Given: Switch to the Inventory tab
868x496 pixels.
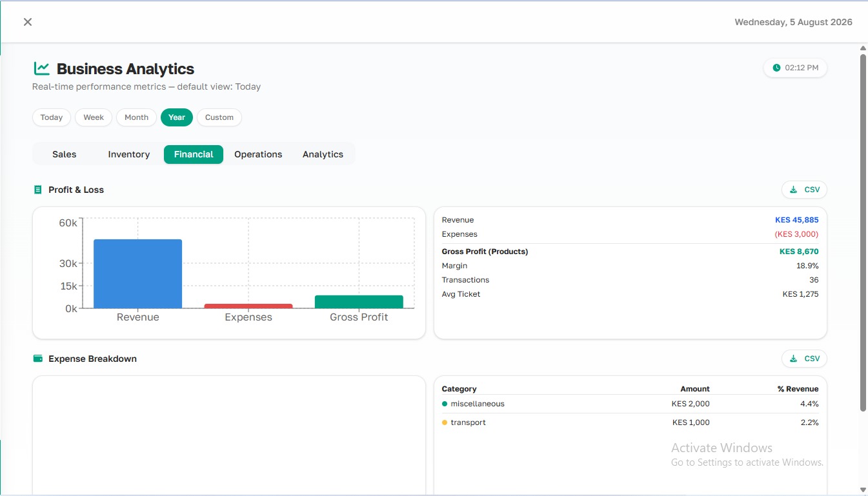Looking at the screenshot, I should point(129,154).
